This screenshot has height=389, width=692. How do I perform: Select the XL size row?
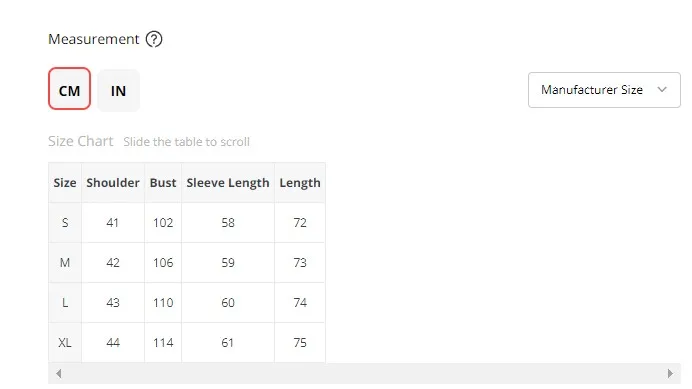(187, 343)
